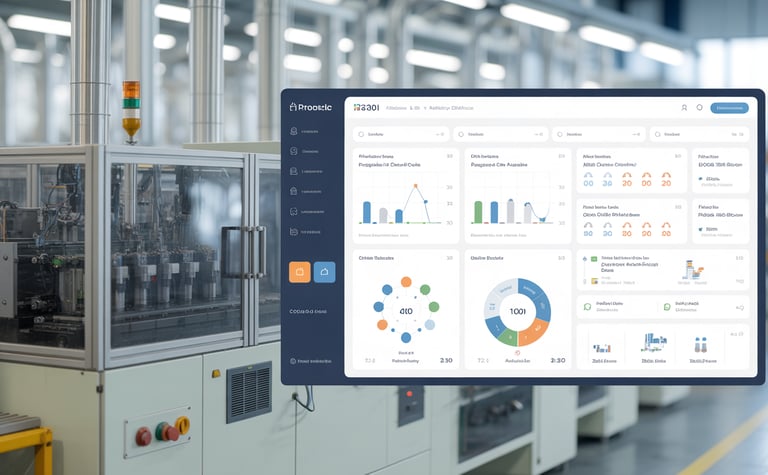The height and width of the screenshot is (475, 768).
Task: Expand the arrow in the second filter pill
Action: point(538,134)
